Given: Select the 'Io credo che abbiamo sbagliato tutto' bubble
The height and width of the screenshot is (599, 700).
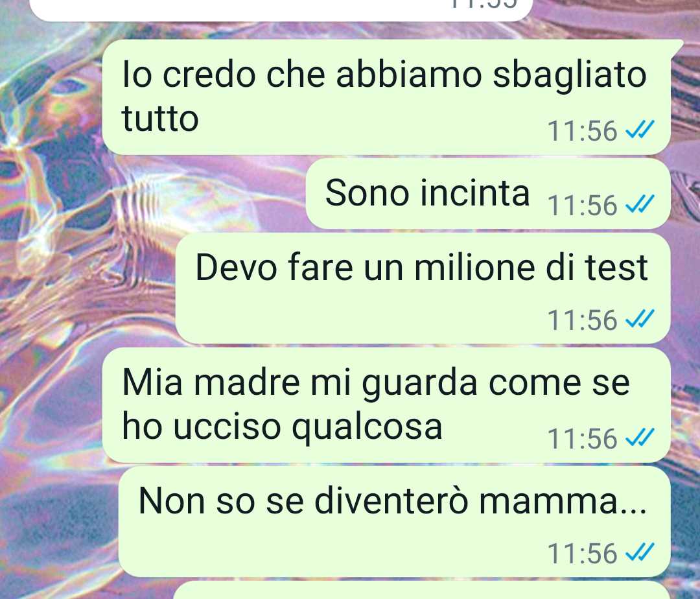Looking at the screenshot, I should [386, 97].
